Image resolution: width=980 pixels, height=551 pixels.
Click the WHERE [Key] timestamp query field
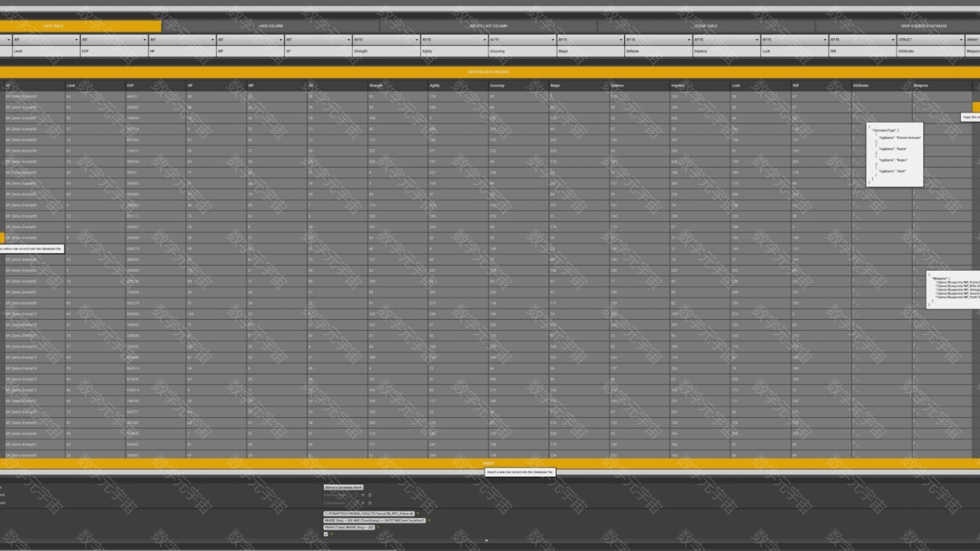point(374,520)
